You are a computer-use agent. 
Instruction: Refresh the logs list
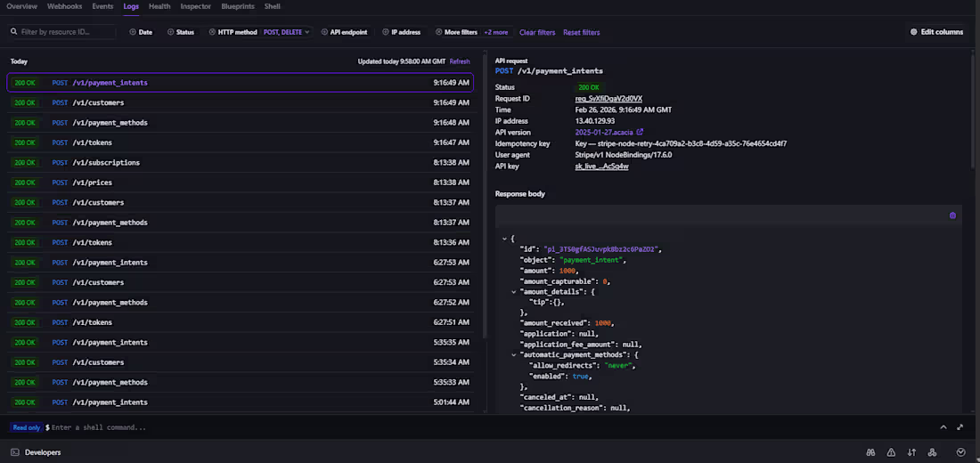click(460, 61)
